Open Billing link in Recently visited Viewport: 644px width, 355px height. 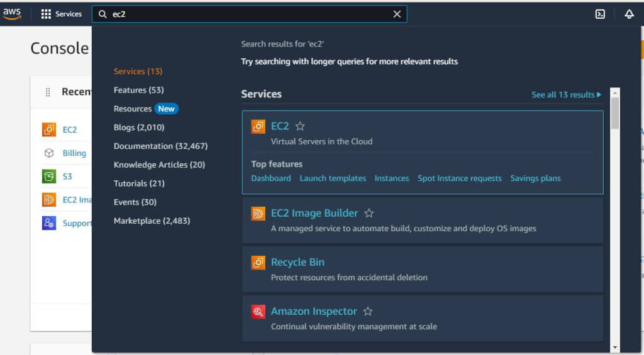click(74, 153)
